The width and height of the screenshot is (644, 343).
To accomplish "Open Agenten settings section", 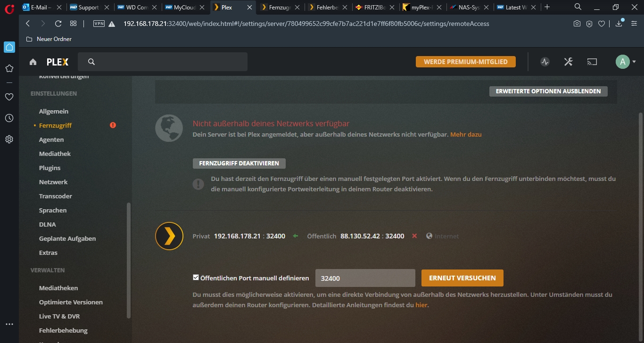I will click(x=51, y=139).
